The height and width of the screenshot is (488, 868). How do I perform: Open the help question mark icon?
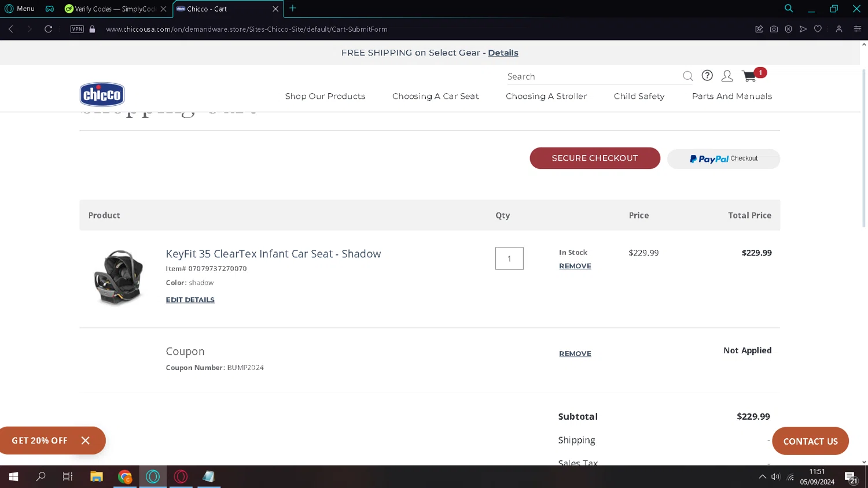(x=707, y=75)
